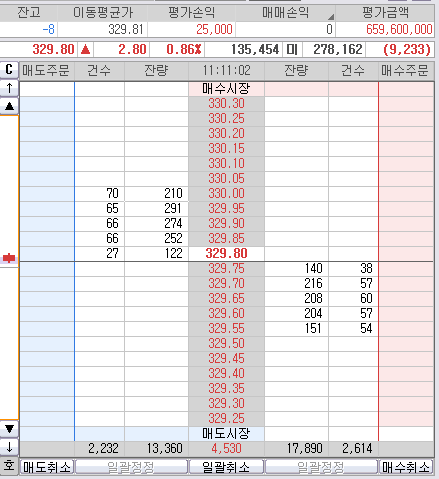Viewport: 439px width, 479px height.
Task: Click the 매수주문 column header
Action: [406, 71]
